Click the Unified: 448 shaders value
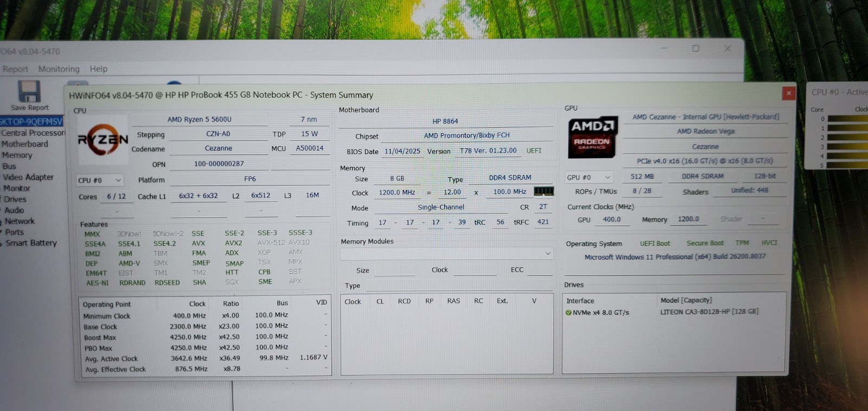868x411 pixels. tap(750, 191)
